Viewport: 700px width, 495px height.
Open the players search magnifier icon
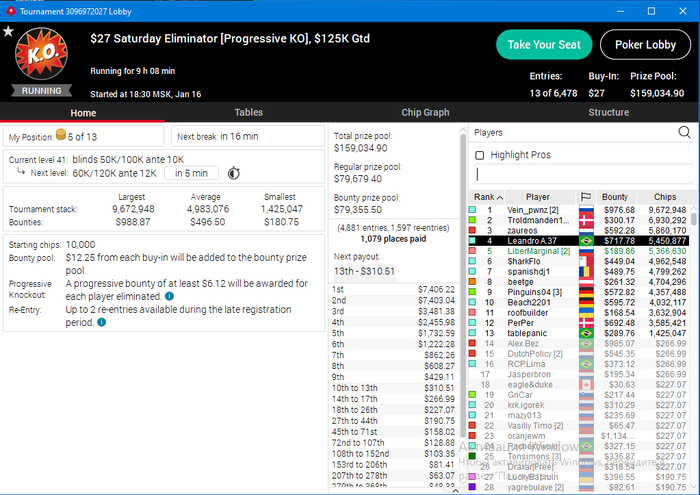click(684, 132)
